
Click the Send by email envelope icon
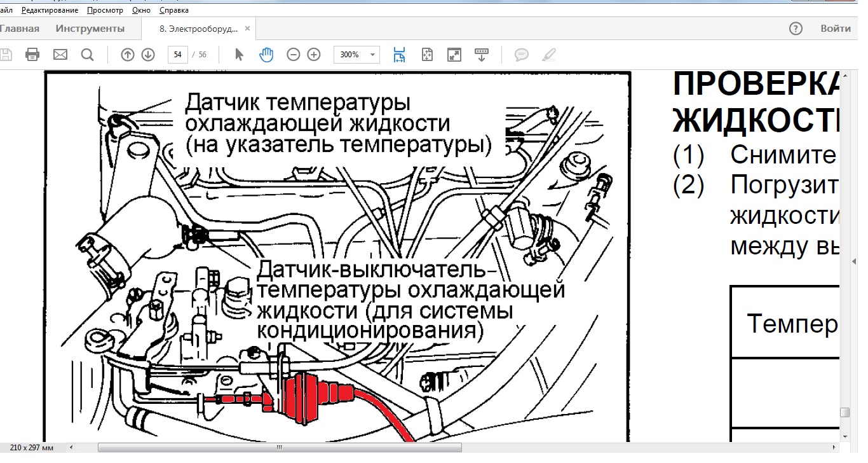coord(60,55)
